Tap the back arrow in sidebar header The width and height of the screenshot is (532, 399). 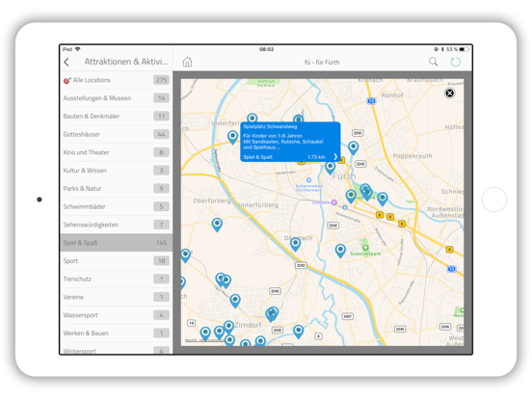click(66, 62)
